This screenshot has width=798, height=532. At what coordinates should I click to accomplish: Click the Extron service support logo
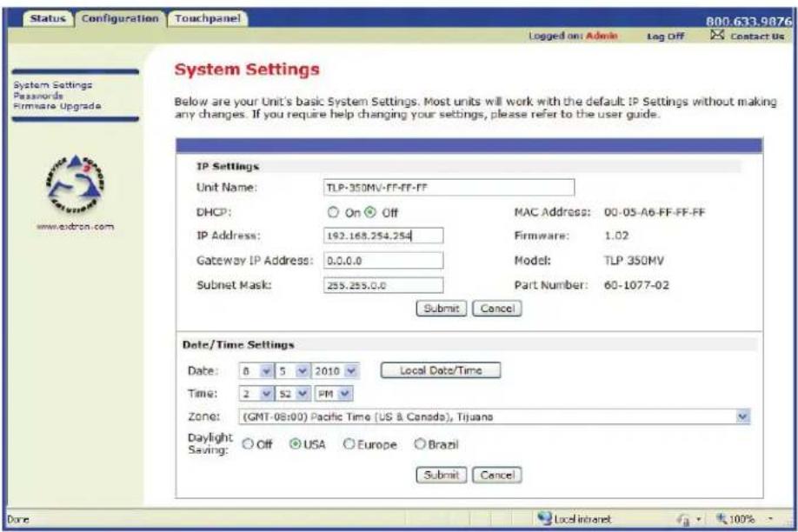pos(76,183)
